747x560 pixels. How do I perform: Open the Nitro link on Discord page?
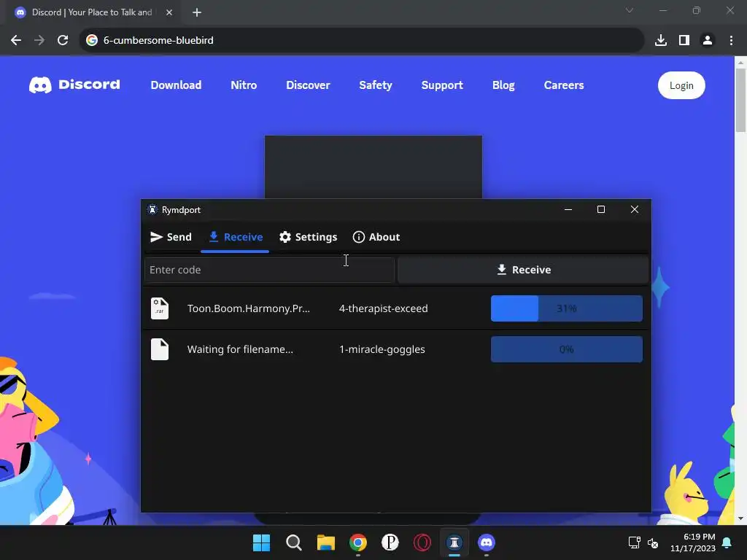click(x=244, y=85)
